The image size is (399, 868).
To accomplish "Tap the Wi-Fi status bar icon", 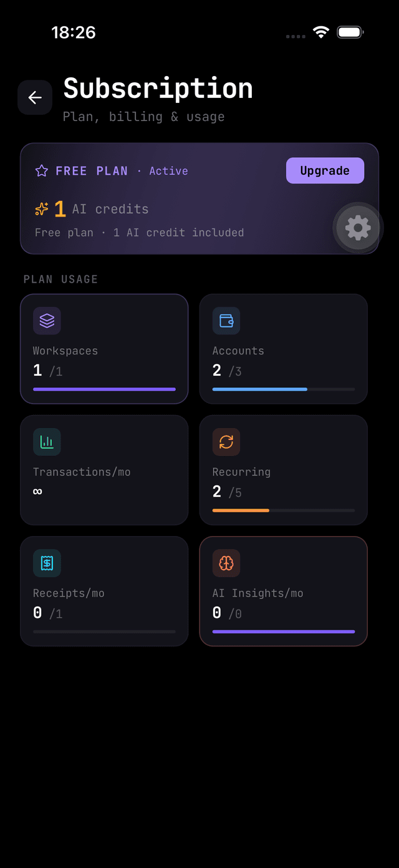I will tap(321, 32).
